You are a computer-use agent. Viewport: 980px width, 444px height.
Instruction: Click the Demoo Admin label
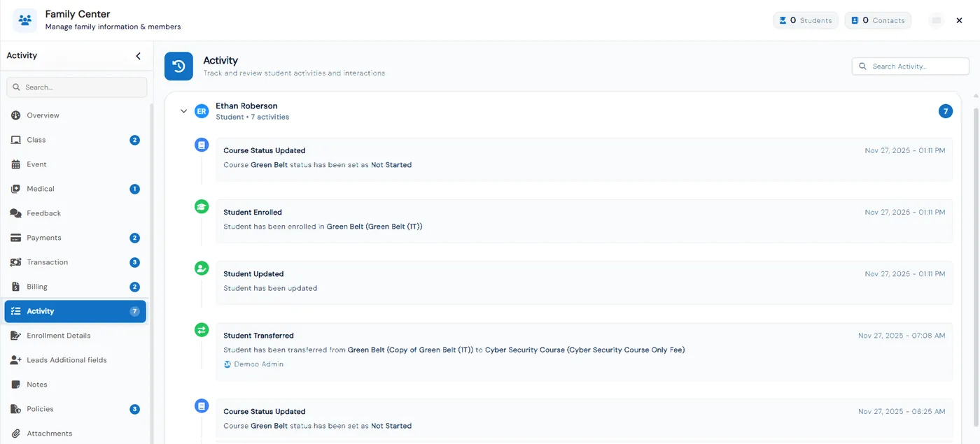point(258,364)
